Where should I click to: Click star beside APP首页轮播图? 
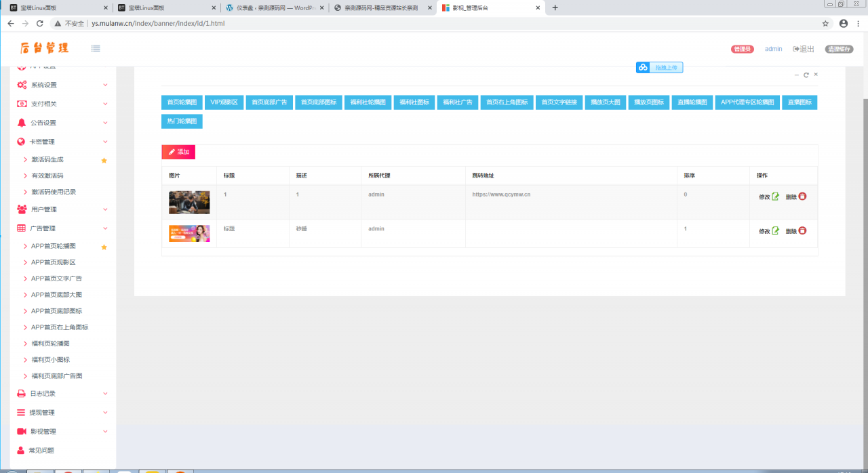click(104, 247)
